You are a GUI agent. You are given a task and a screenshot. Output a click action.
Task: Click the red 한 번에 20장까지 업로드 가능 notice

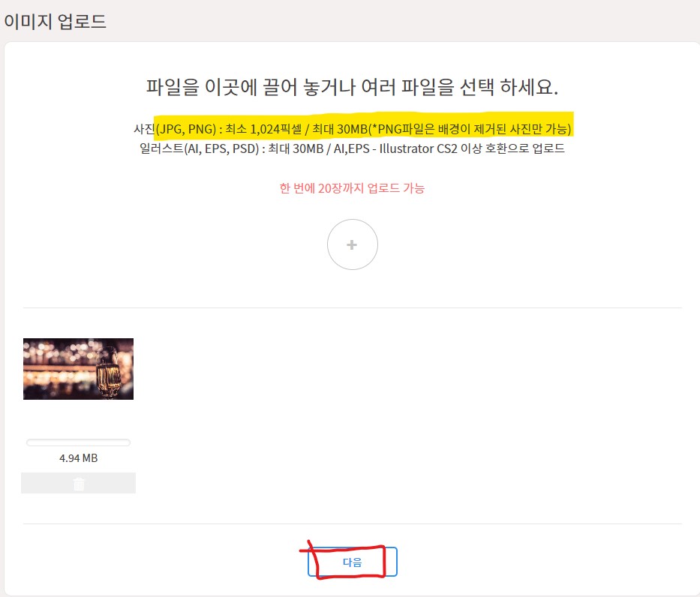[352, 188]
